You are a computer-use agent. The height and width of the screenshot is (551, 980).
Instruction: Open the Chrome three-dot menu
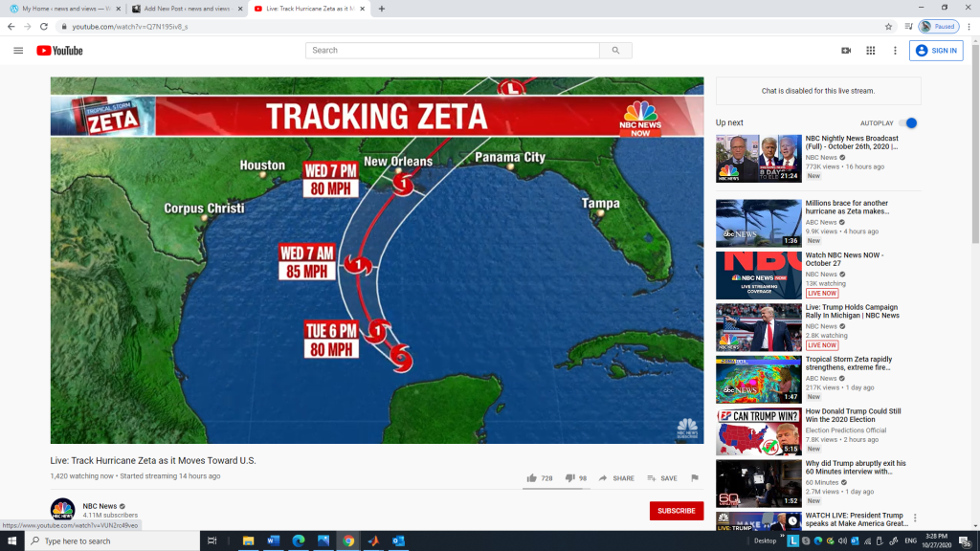pyautogui.click(x=969, y=27)
